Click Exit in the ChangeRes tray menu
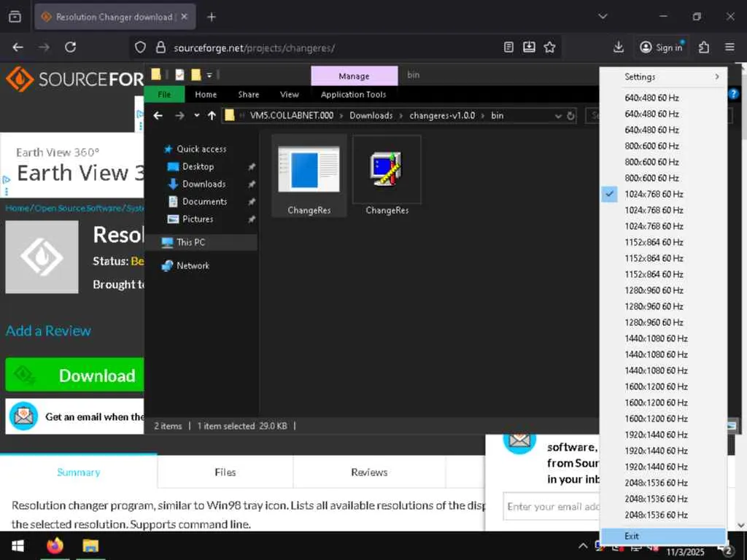Viewport: 747px width, 560px height. [x=664, y=536]
